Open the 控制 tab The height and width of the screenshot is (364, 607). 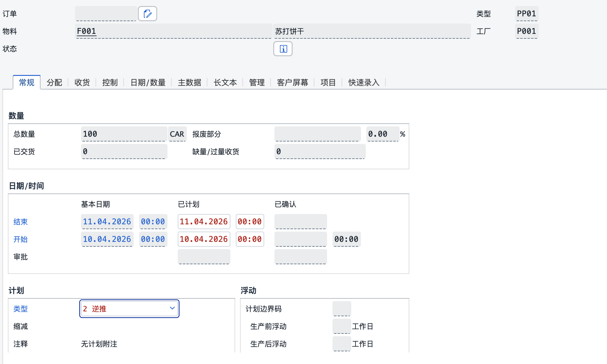point(110,83)
